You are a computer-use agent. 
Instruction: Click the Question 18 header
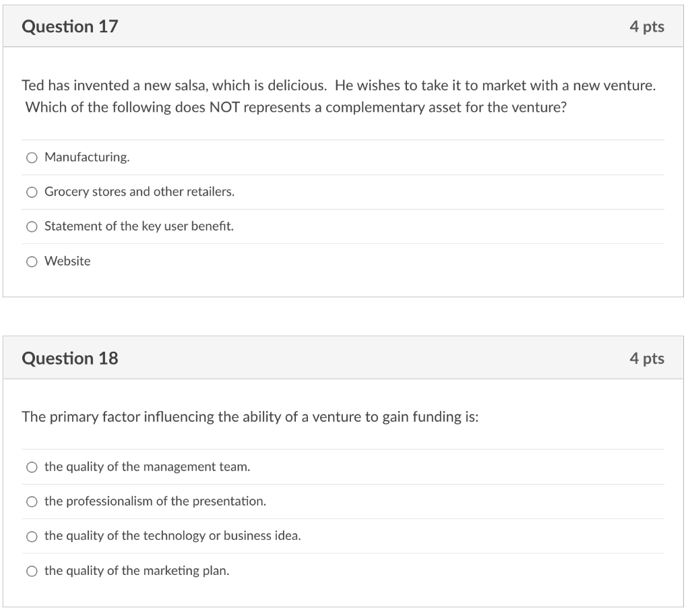[x=70, y=358]
